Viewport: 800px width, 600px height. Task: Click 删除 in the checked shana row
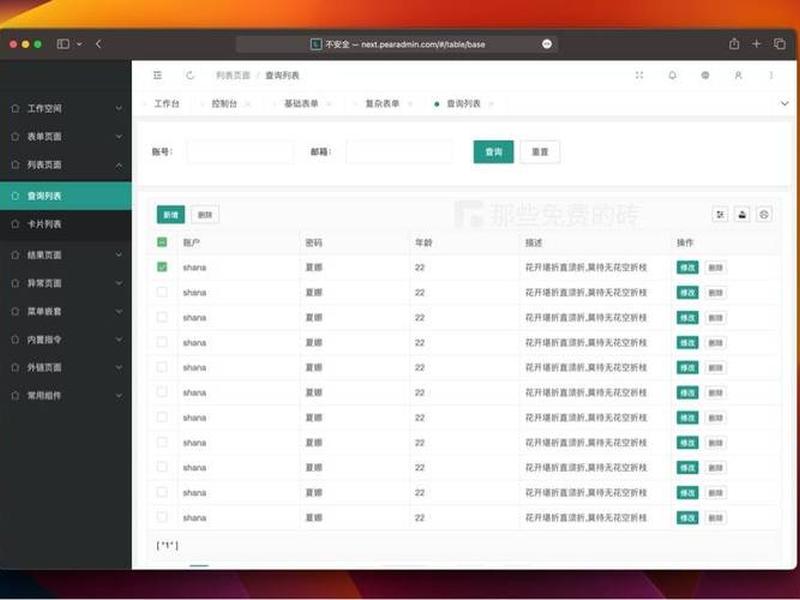[x=715, y=267]
